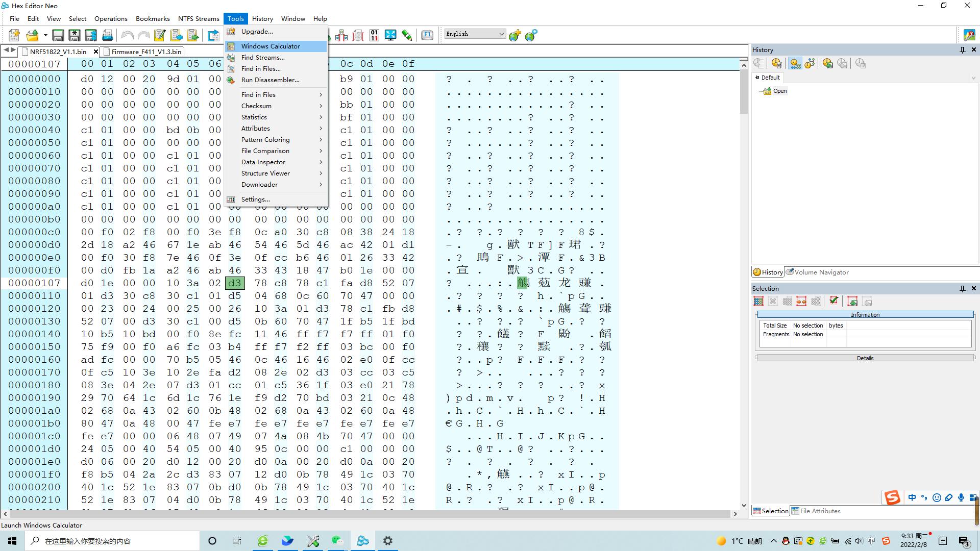Expand the File Comparison submenu

[x=276, y=151]
